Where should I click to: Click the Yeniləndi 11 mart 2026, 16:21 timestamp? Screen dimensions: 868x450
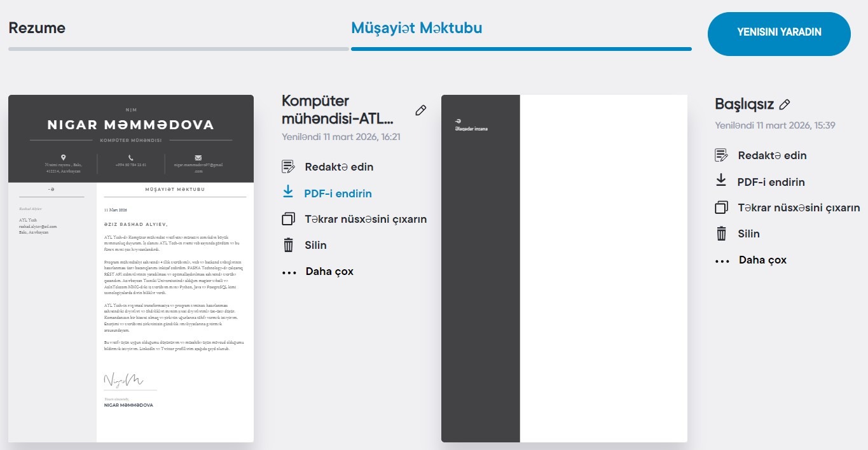pos(341,137)
